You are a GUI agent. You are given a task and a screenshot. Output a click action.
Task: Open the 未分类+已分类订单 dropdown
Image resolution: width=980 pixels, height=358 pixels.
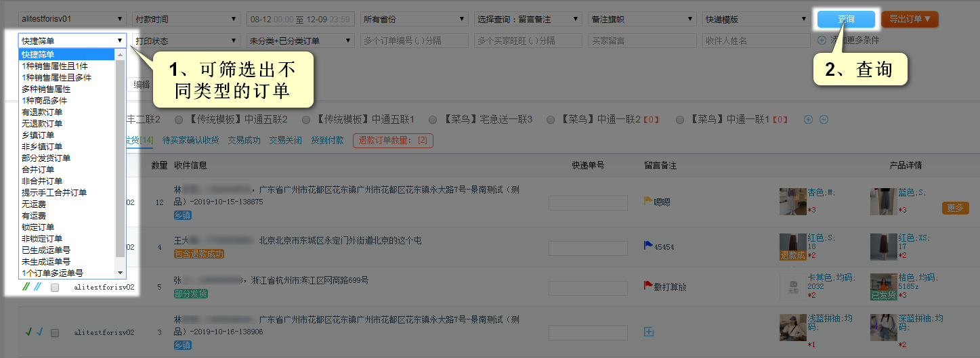(300, 41)
